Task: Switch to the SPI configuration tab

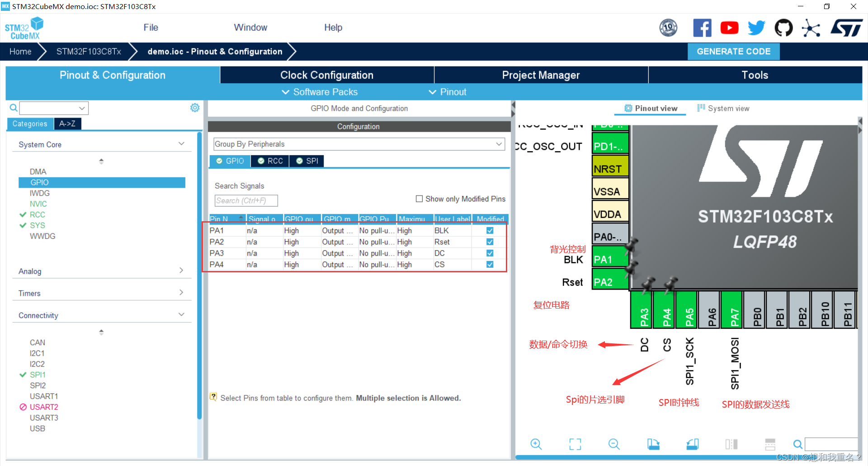Action: [307, 161]
